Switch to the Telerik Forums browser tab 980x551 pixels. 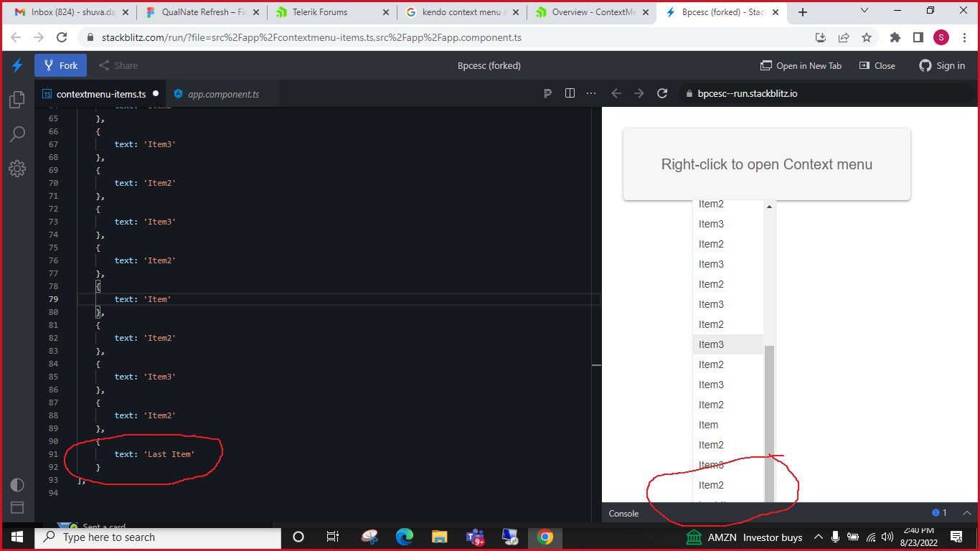click(x=330, y=12)
